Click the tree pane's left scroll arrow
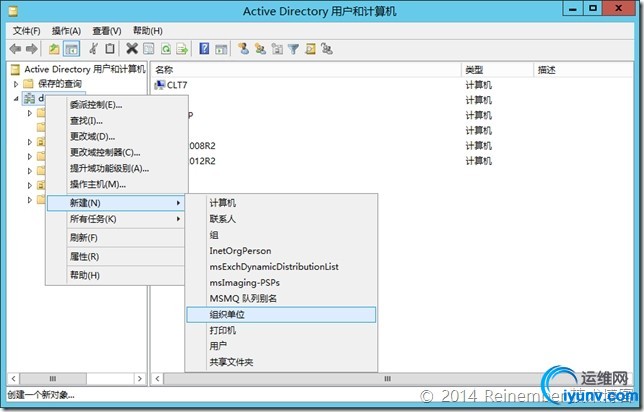The width and height of the screenshot is (644, 412). pos(13,379)
